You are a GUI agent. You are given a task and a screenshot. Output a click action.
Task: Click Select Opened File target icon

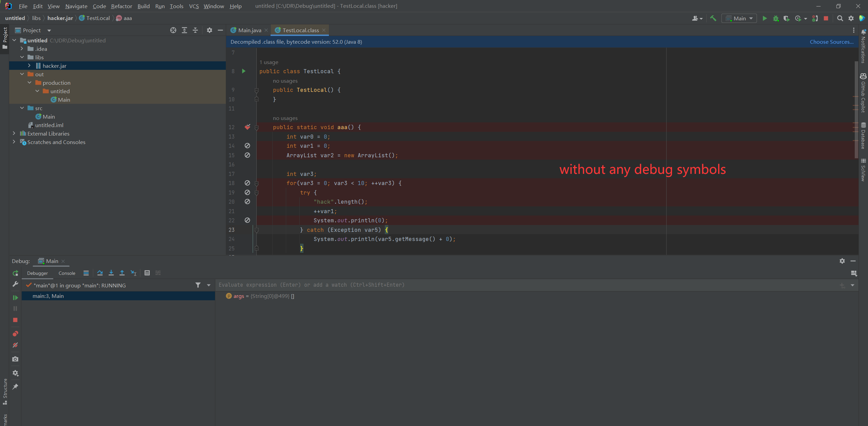pos(173,30)
